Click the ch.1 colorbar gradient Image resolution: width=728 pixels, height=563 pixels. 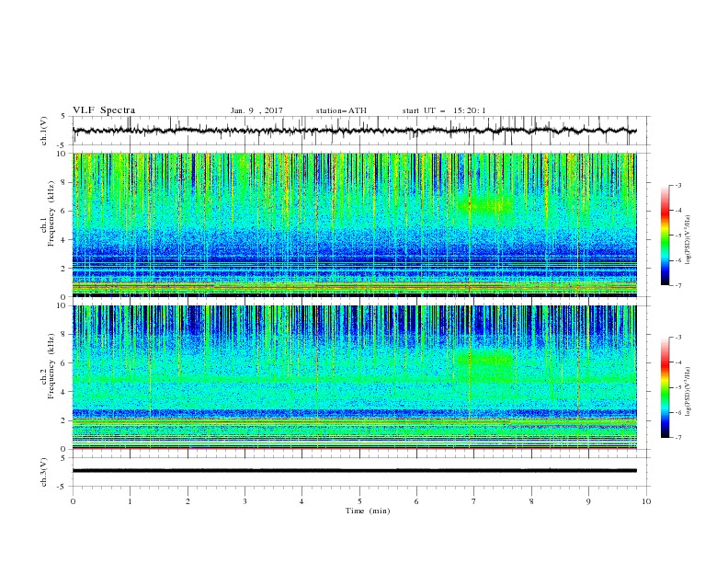[x=665, y=235]
